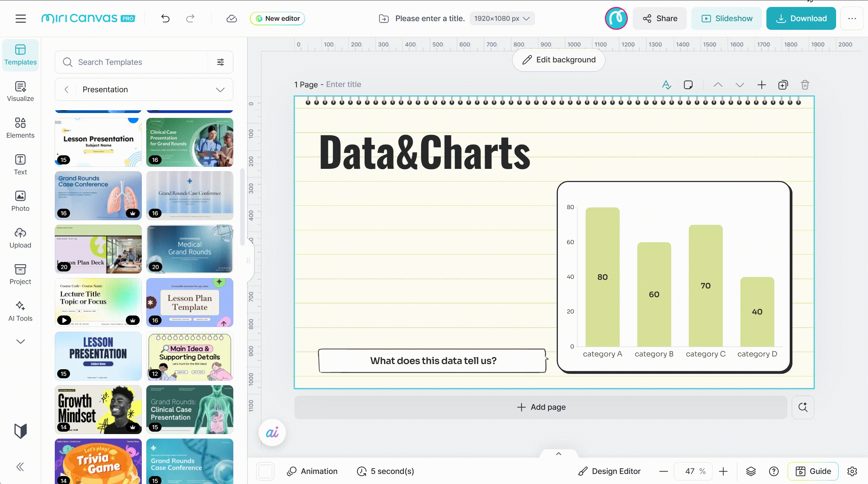Select the Let's play Trivia Game template
Image resolution: width=868 pixels, height=484 pixels.
(x=98, y=461)
